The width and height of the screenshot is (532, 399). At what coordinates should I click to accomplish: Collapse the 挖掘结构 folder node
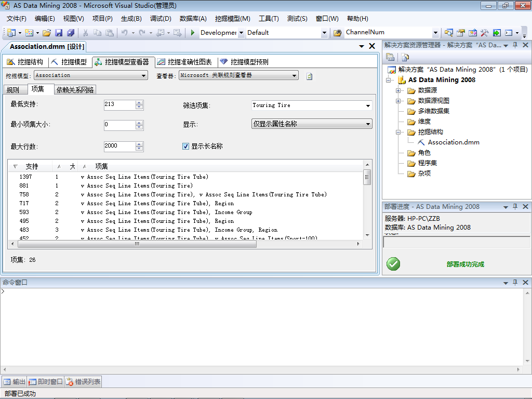pyautogui.click(x=398, y=132)
